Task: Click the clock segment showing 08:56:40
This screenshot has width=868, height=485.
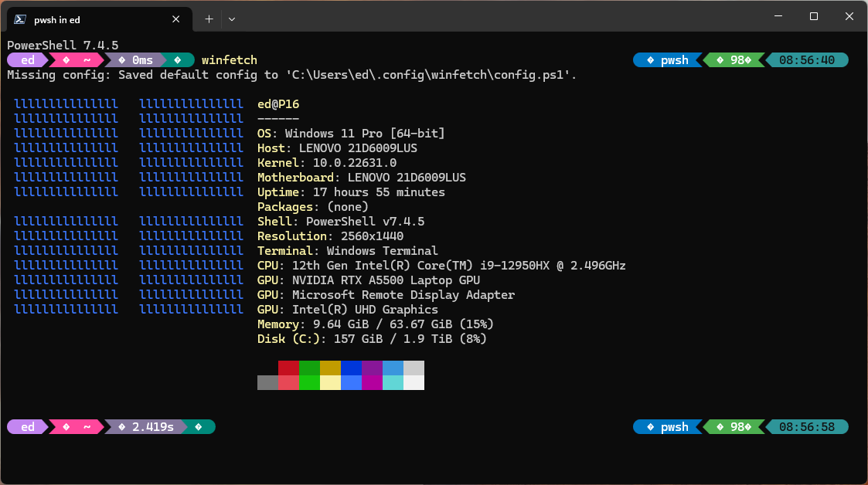Action: coord(807,59)
